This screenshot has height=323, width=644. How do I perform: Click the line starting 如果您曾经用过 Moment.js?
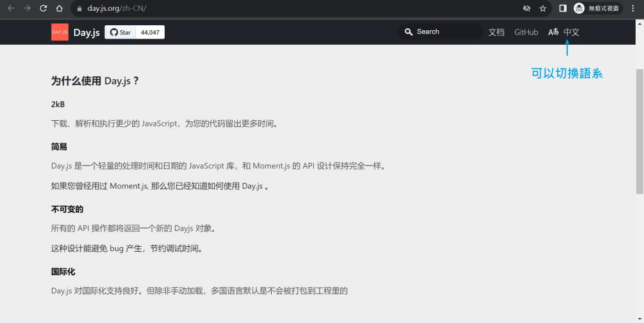coord(160,186)
